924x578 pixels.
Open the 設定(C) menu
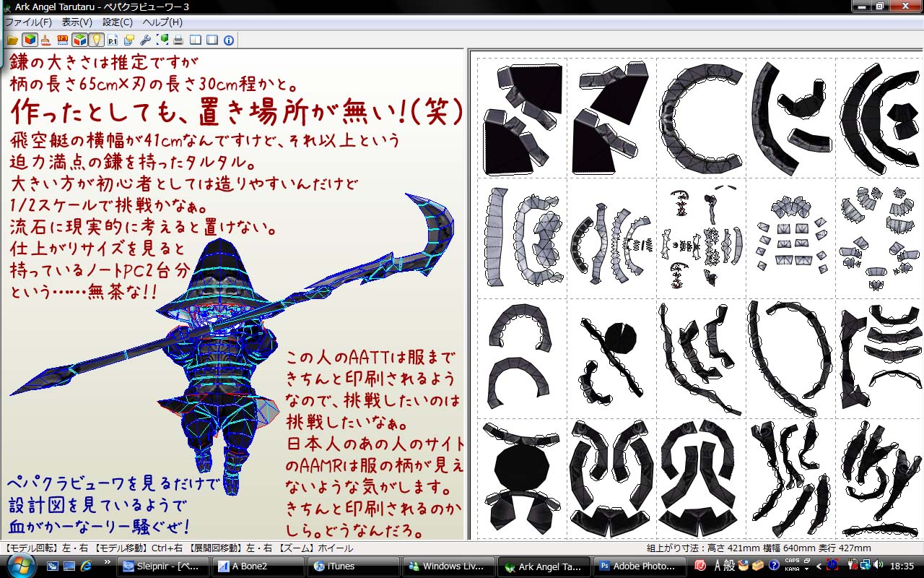coord(118,22)
